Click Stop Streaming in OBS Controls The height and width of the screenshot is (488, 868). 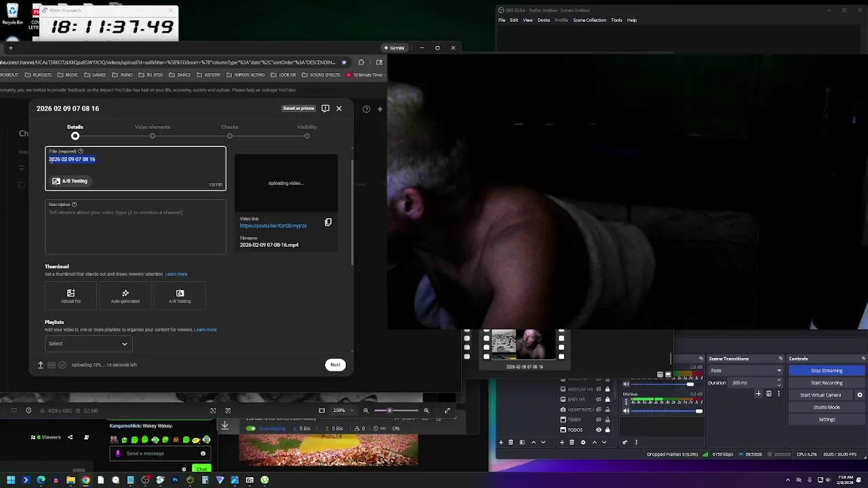tap(827, 371)
